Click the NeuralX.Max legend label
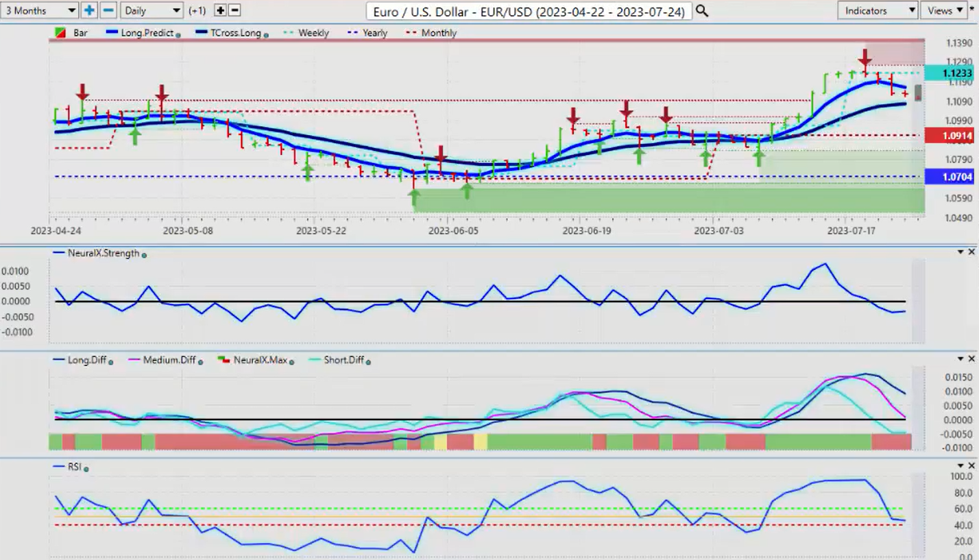 (x=261, y=359)
